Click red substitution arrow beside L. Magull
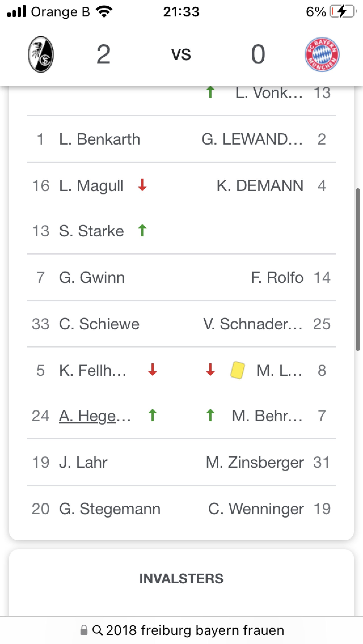The image size is (363, 644). click(142, 185)
